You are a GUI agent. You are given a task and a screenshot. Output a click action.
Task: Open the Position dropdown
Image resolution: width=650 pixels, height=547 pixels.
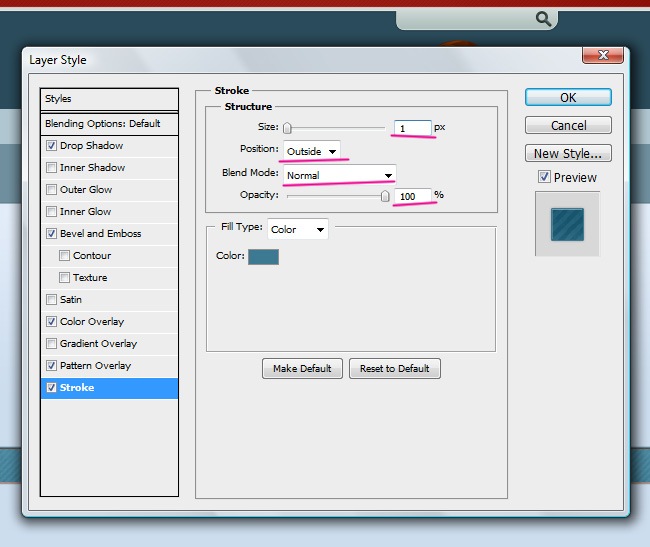pyautogui.click(x=311, y=151)
